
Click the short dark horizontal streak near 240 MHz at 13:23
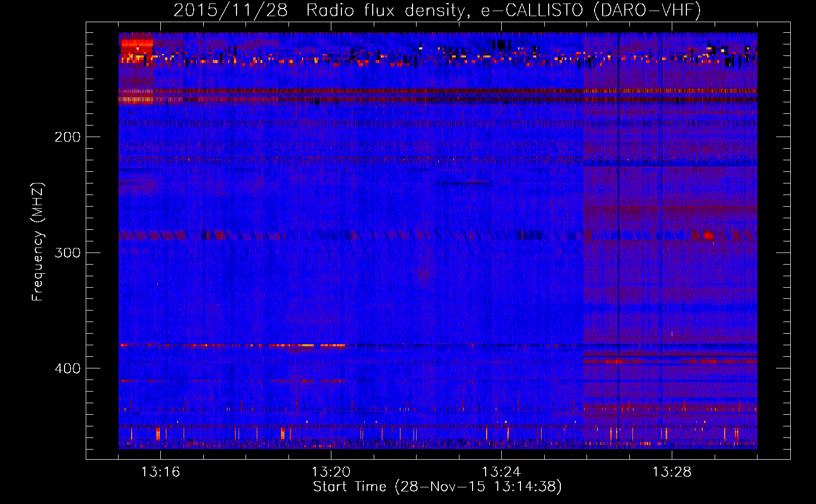[x=461, y=183]
